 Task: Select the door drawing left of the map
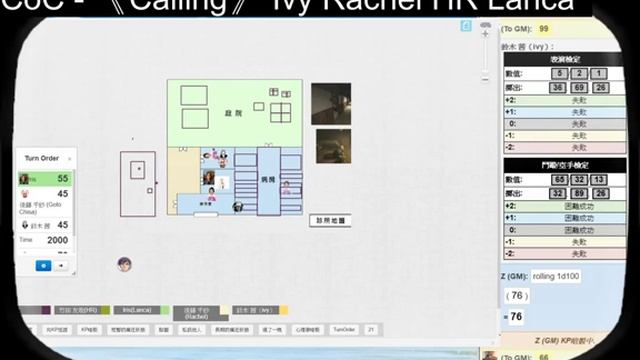(x=138, y=184)
